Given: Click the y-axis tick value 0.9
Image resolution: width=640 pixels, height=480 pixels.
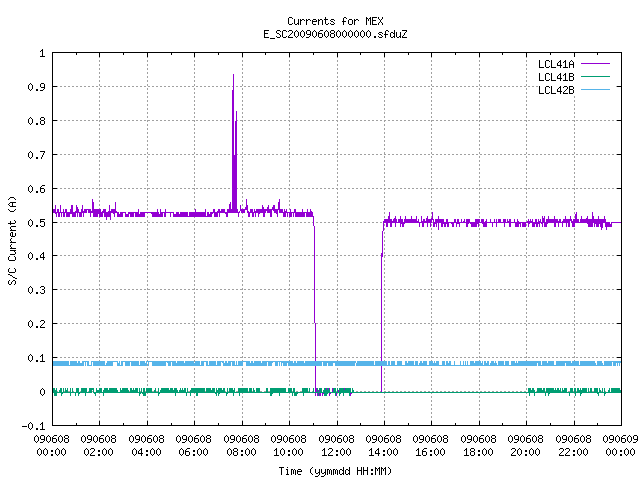Looking at the screenshot, I should coord(36,87).
